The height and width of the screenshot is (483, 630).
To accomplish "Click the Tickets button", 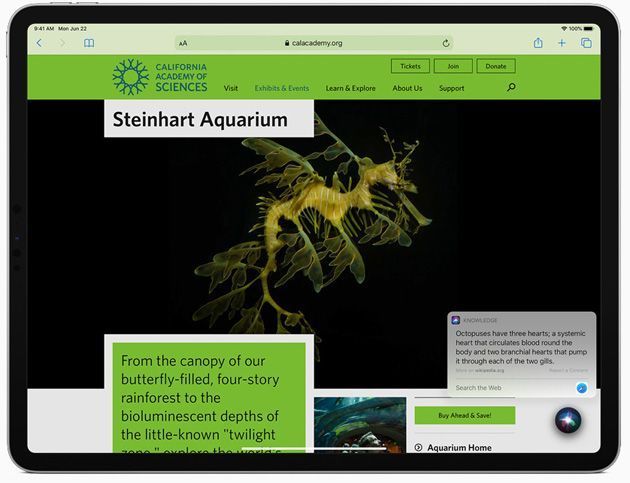I will tap(410, 66).
